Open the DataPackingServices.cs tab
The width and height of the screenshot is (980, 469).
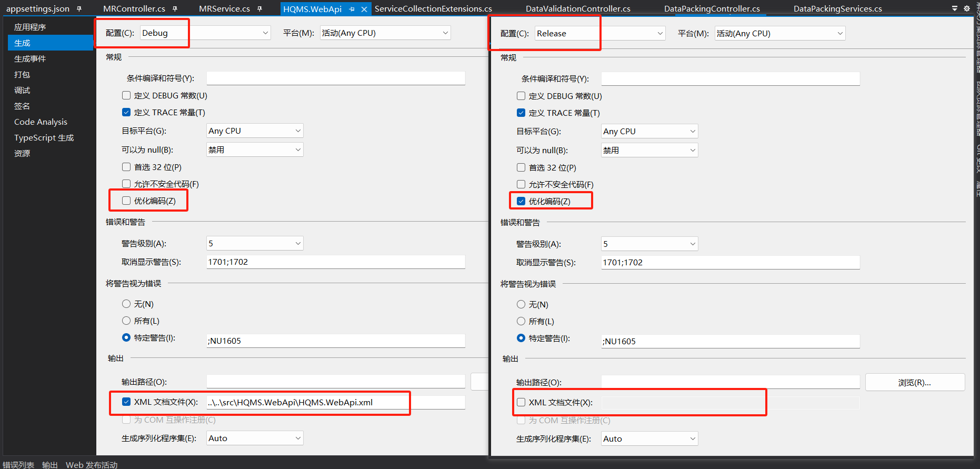point(838,8)
